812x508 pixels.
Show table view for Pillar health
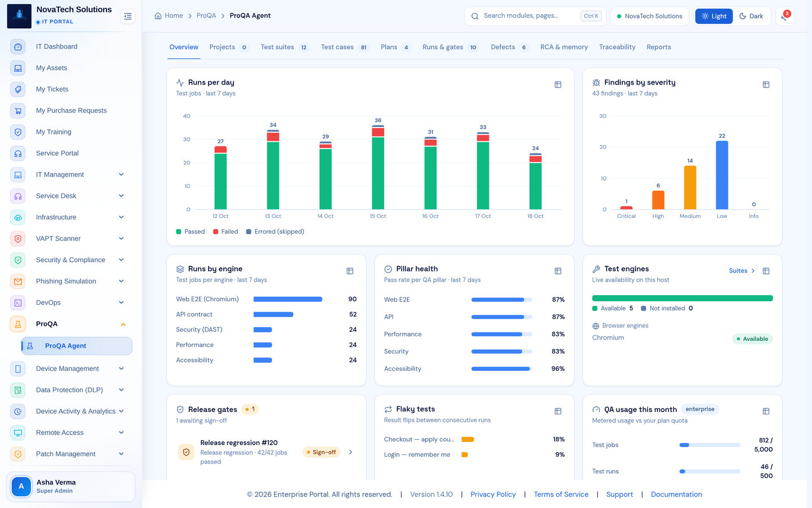[558, 271]
